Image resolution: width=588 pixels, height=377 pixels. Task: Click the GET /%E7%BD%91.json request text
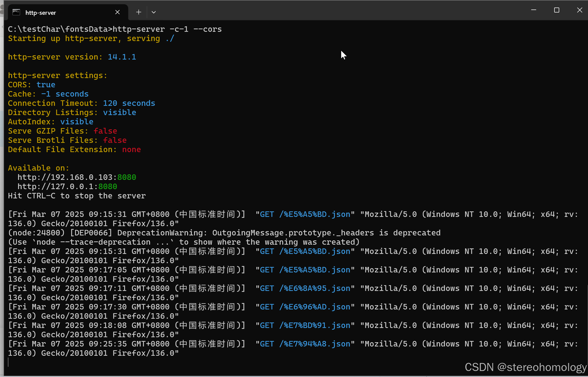[x=305, y=325]
